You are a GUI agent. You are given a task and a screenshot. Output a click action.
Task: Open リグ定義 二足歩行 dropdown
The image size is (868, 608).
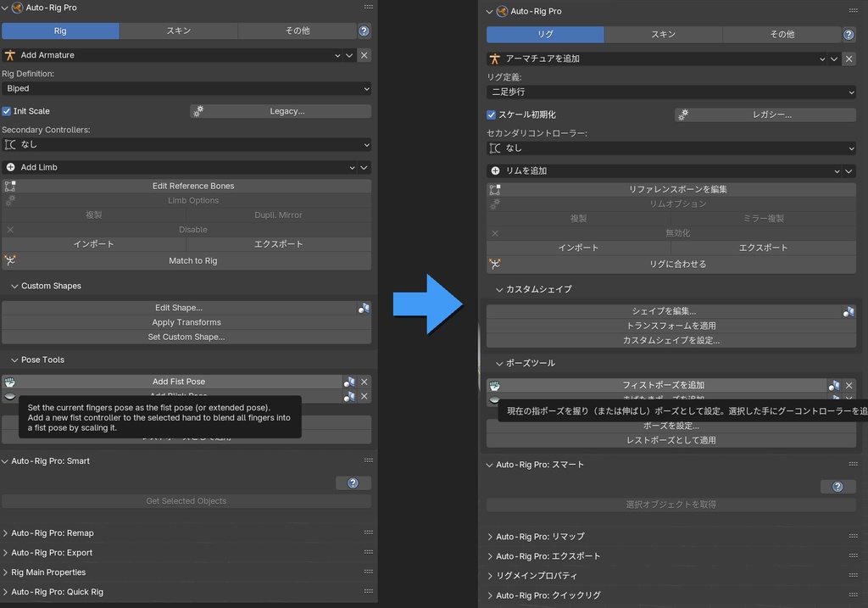pos(671,92)
